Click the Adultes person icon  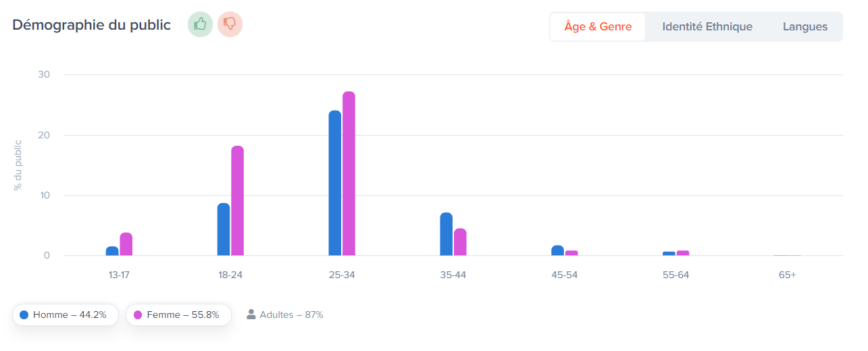251,314
